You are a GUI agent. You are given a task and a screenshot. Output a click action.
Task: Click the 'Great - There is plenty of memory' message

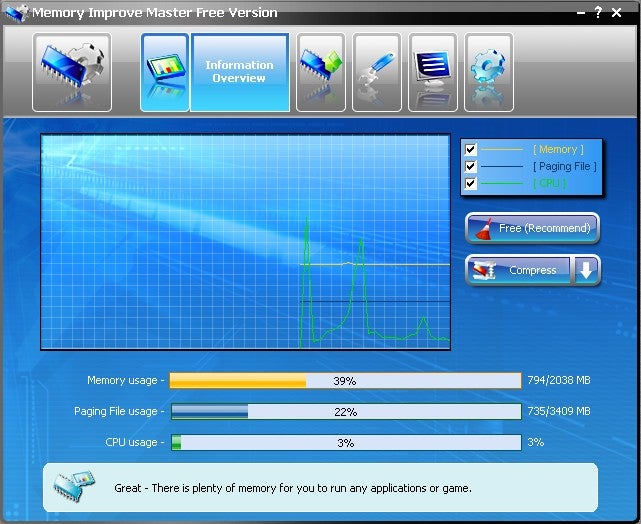coord(293,488)
